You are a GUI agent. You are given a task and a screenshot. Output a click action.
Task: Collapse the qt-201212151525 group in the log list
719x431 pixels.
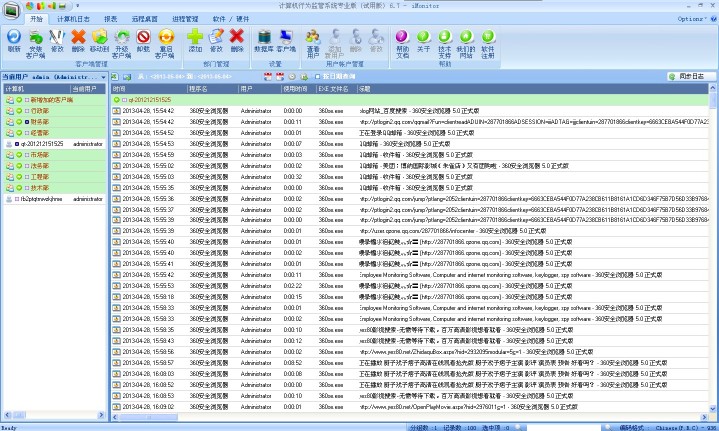tap(116, 99)
